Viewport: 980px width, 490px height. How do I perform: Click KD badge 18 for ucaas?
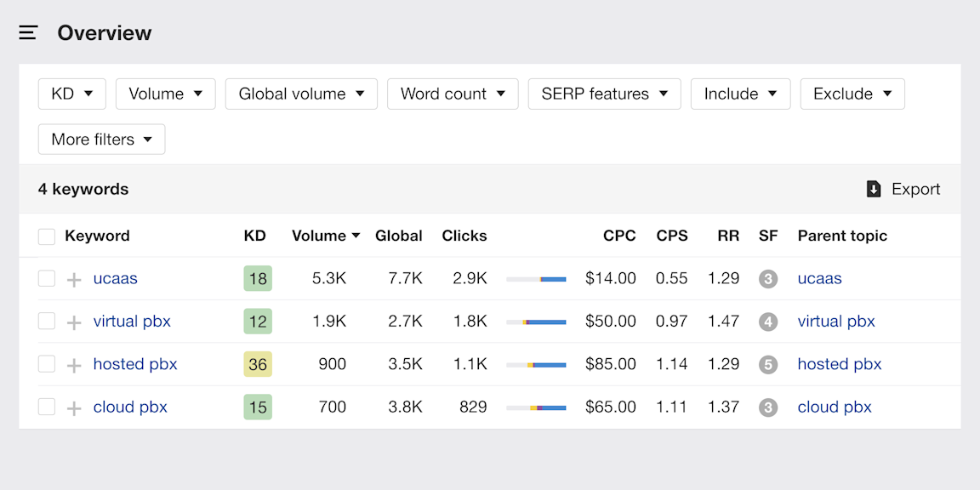pyautogui.click(x=258, y=279)
